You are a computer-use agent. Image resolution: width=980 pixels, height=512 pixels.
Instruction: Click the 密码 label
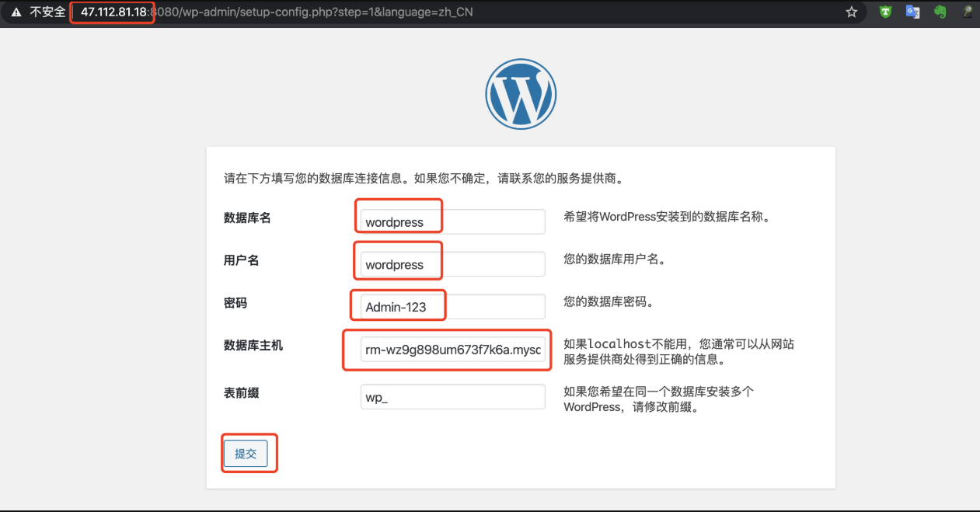click(235, 302)
